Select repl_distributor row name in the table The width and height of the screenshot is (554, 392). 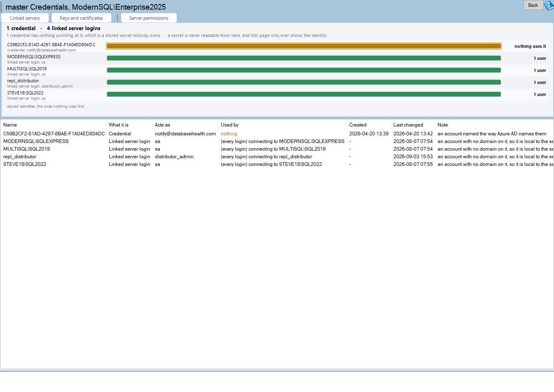20,157
